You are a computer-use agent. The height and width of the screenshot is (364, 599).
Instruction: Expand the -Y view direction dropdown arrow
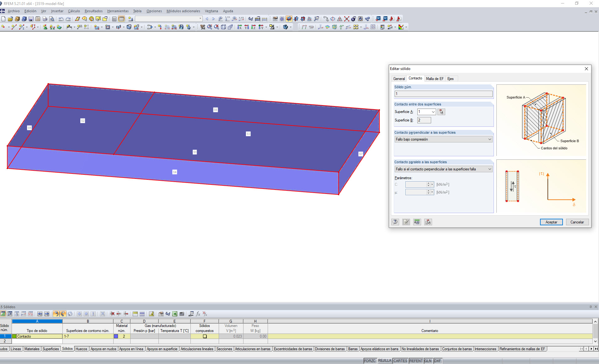266,27
